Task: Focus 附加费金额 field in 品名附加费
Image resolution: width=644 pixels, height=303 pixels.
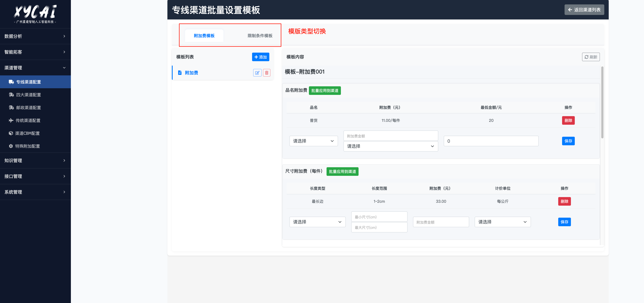Action: (391, 136)
